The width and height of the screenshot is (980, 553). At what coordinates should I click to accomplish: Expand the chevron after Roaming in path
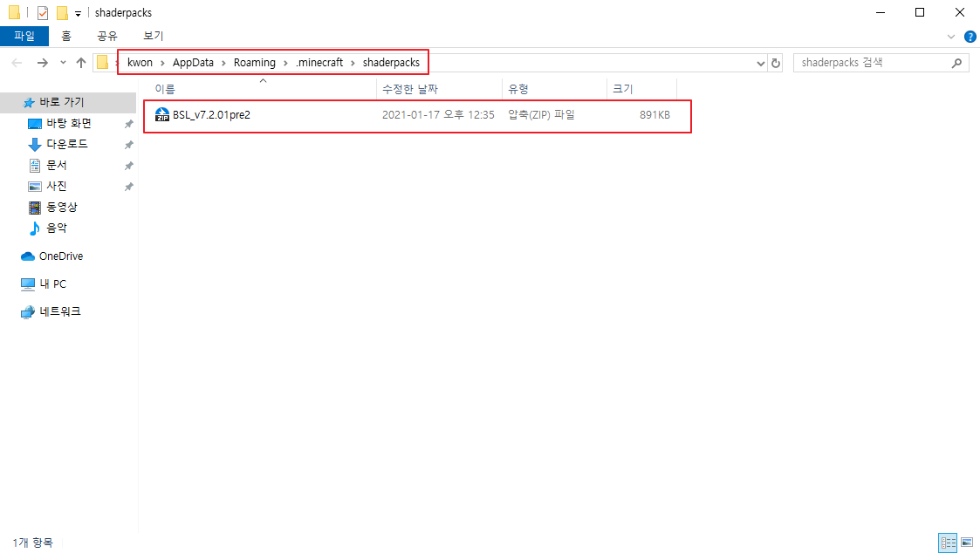pos(285,63)
